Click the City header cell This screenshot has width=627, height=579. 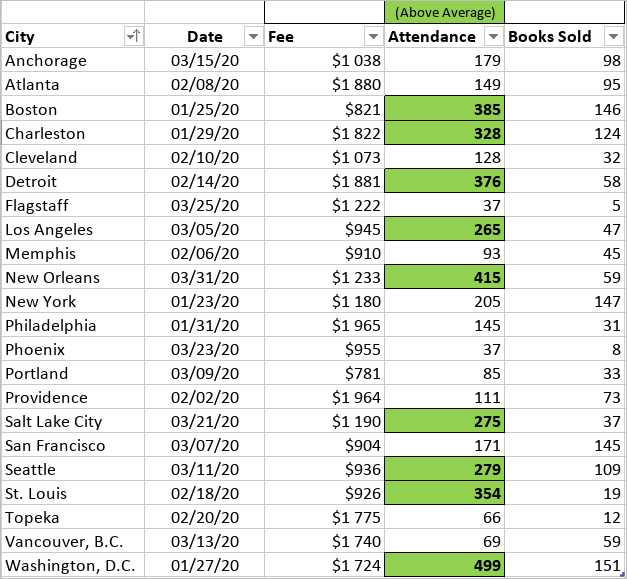point(60,37)
